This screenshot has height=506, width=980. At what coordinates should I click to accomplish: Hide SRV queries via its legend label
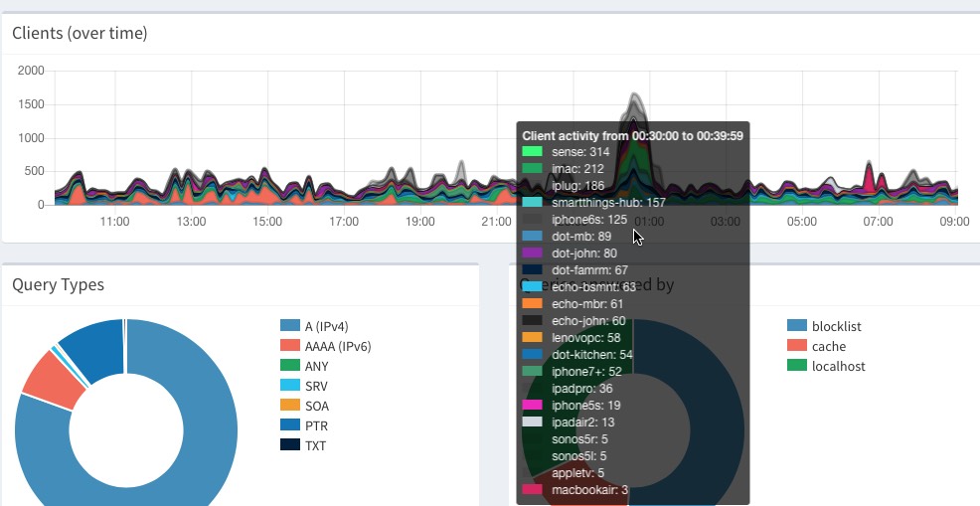316,386
